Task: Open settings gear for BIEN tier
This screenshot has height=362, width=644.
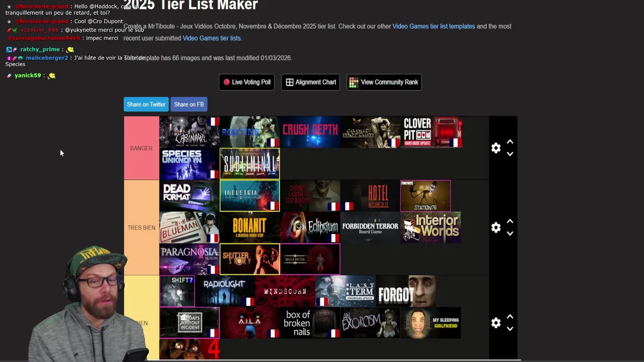Action: click(x=496, y=323)
